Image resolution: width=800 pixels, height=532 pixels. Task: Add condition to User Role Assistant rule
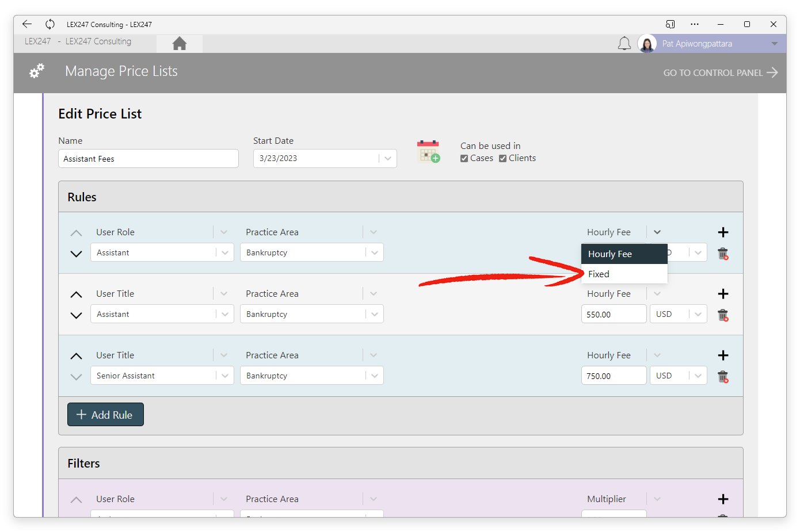click(x=723, y=232)
